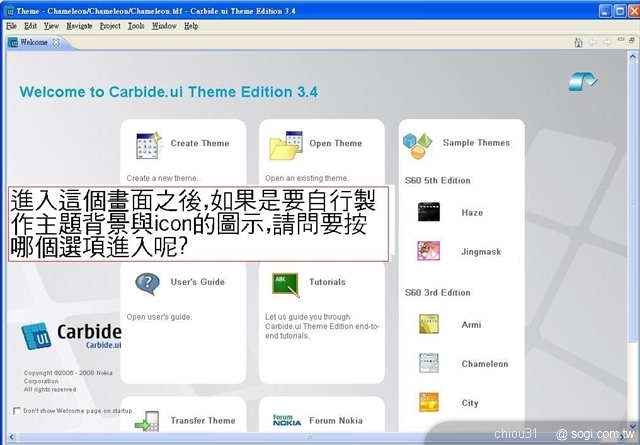This screenshot has width=640, height=445.
Task: Open the Armi theme thumbnail
Action: [x=429, y=324]
